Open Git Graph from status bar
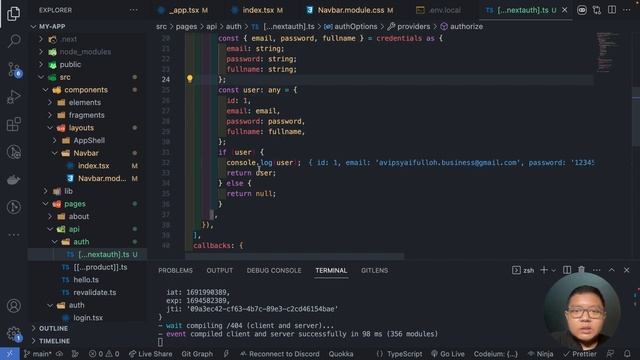The image size is (640, 360). coord(197,353)
